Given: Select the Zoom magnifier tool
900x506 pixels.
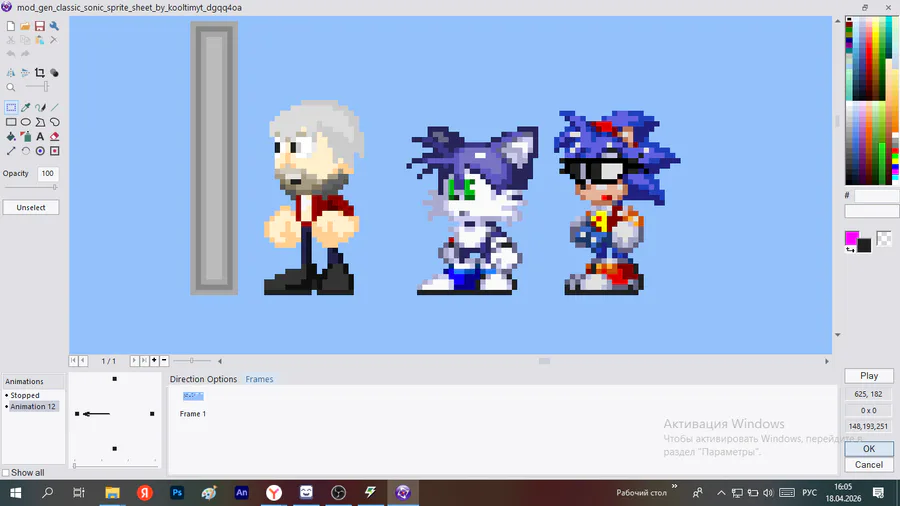Looking at the screenshot, I should (x=11, y=87).
